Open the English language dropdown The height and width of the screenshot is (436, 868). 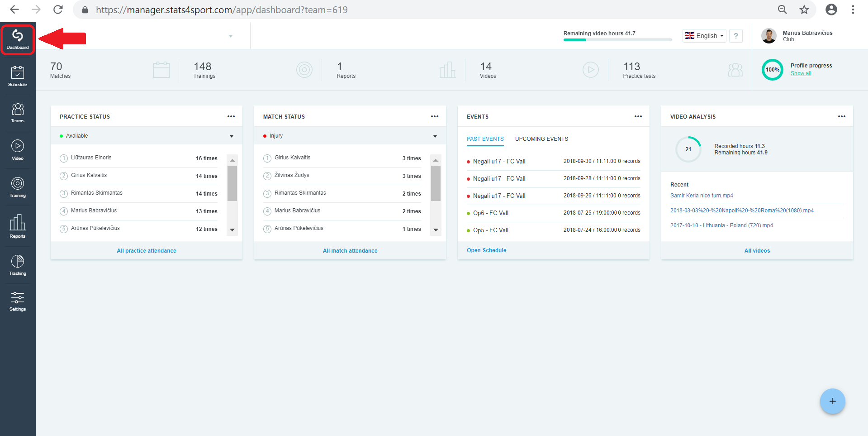point(704,36)
